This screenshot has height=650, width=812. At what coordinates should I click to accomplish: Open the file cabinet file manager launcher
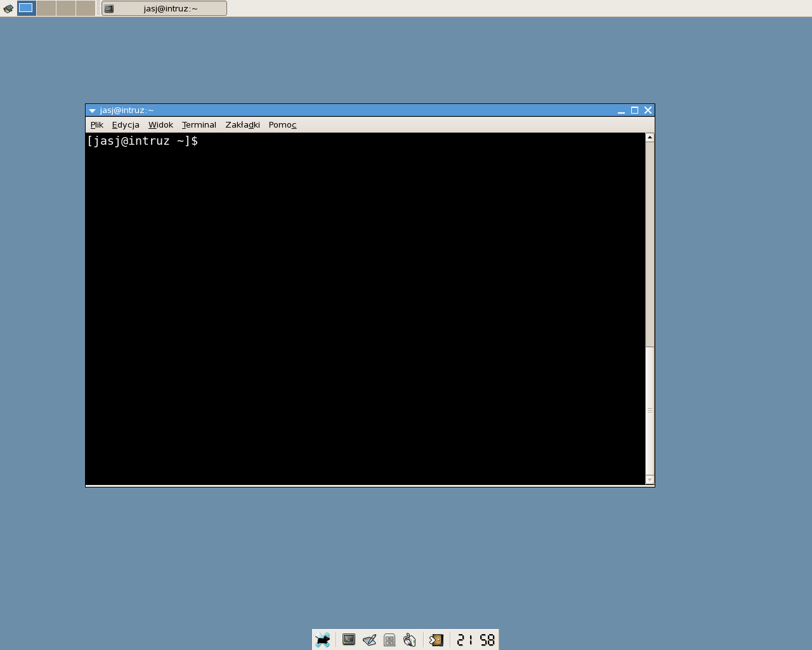[390, 640]
